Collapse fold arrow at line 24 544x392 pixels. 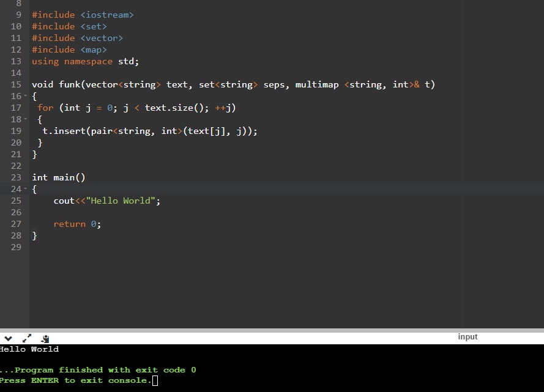(25, 189)
